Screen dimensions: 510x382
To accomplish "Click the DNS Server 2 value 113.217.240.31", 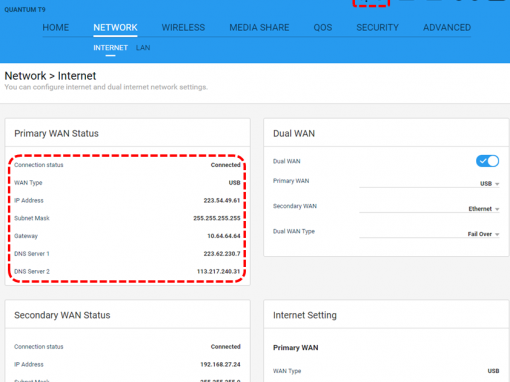I will tap(219, 271).
